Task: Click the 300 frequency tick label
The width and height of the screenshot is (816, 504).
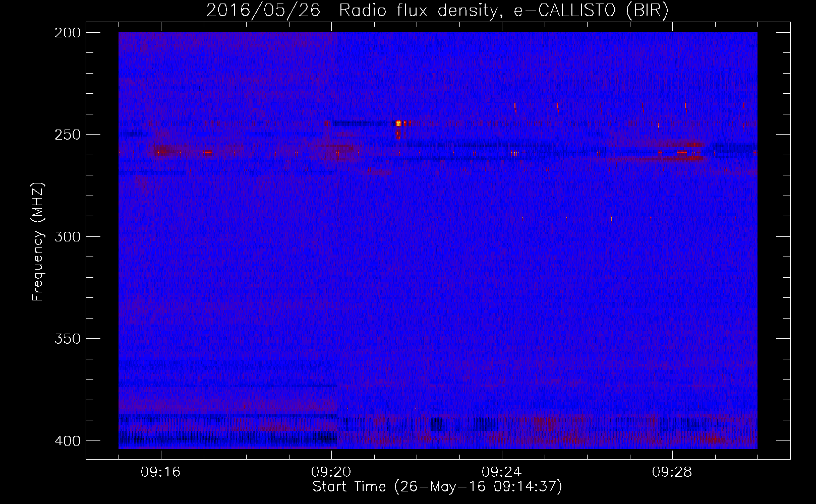Action: (67, 237)
